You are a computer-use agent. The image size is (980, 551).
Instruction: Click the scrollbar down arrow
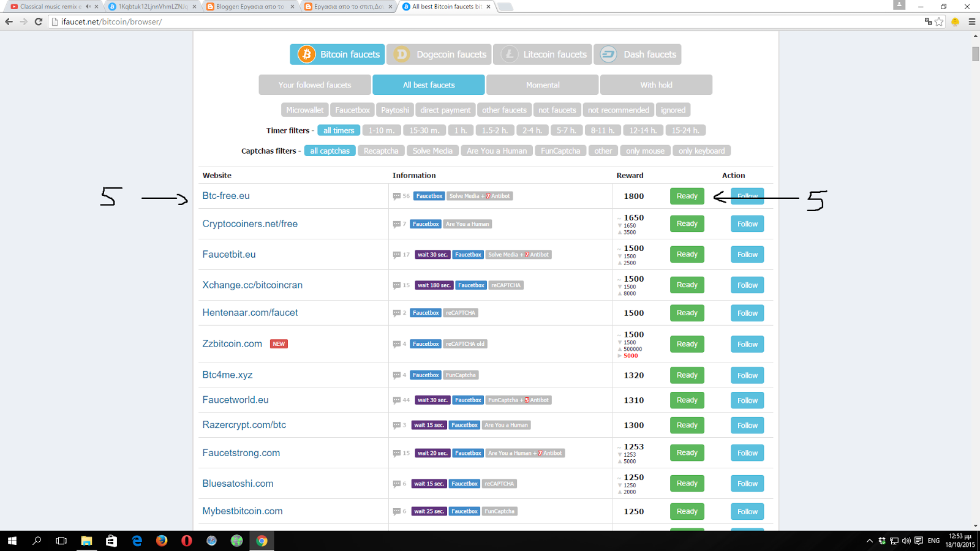(975, 525)
